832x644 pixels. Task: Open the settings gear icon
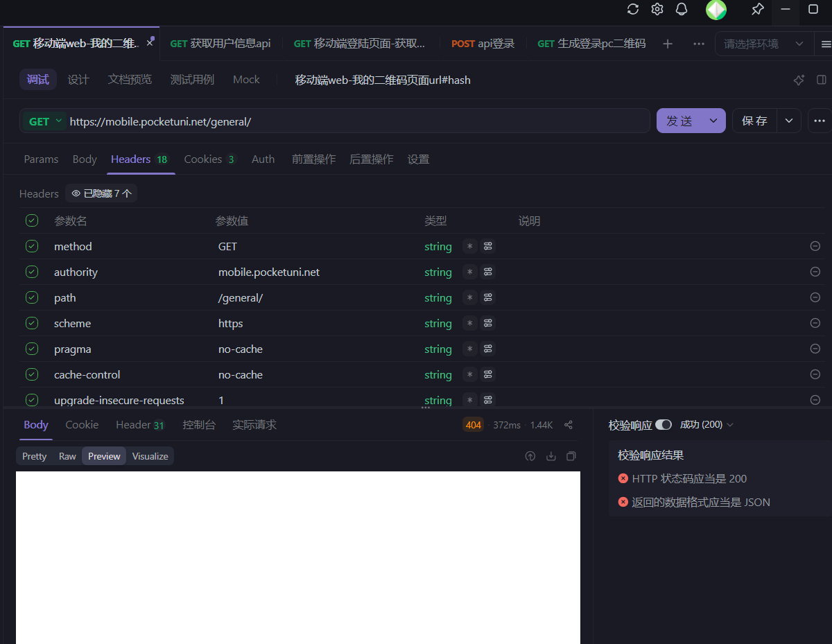click(657, 9)
